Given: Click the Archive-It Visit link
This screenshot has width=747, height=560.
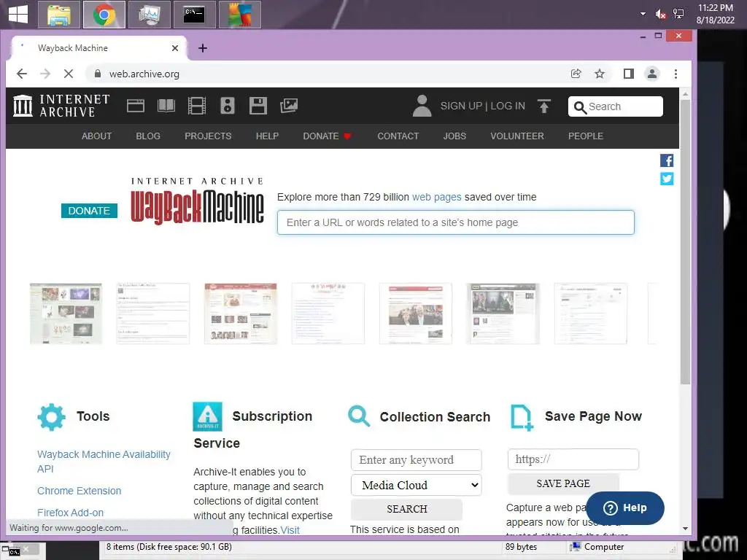Looking at the screenshot, I should click(290, 530).
